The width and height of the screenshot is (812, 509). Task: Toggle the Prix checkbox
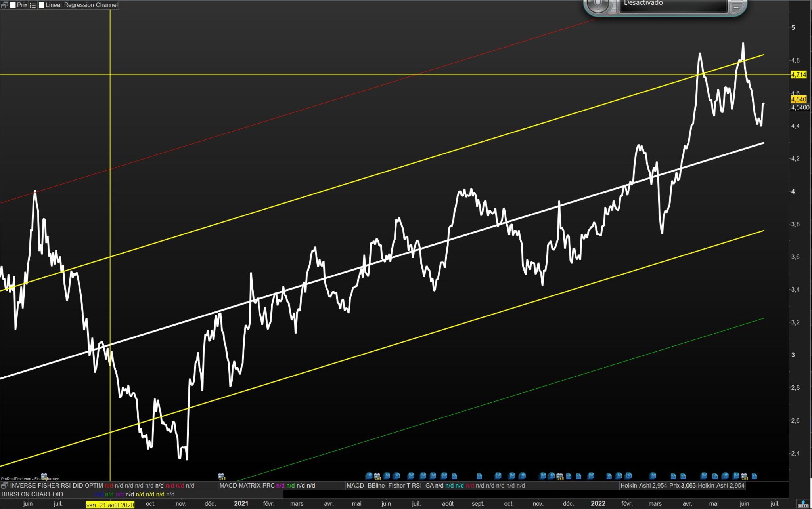click(13, 5)
